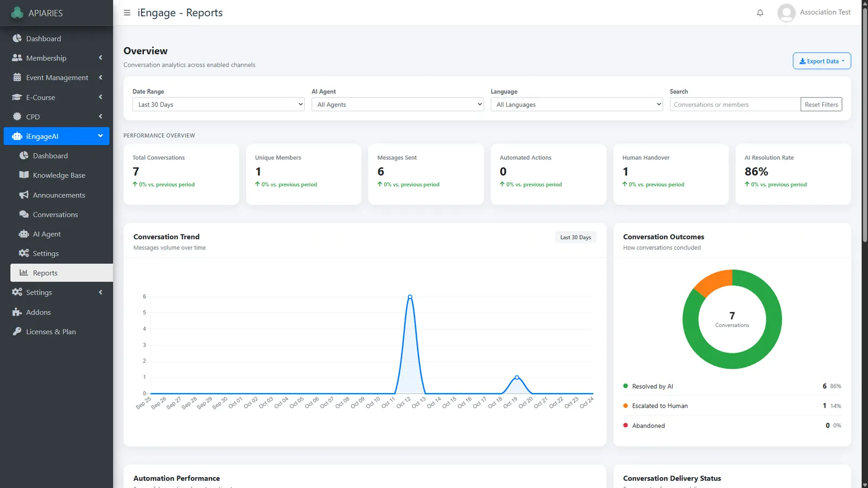Open notifications bell icon
This screenshot has width=868, height=488.
coord(760,12)
